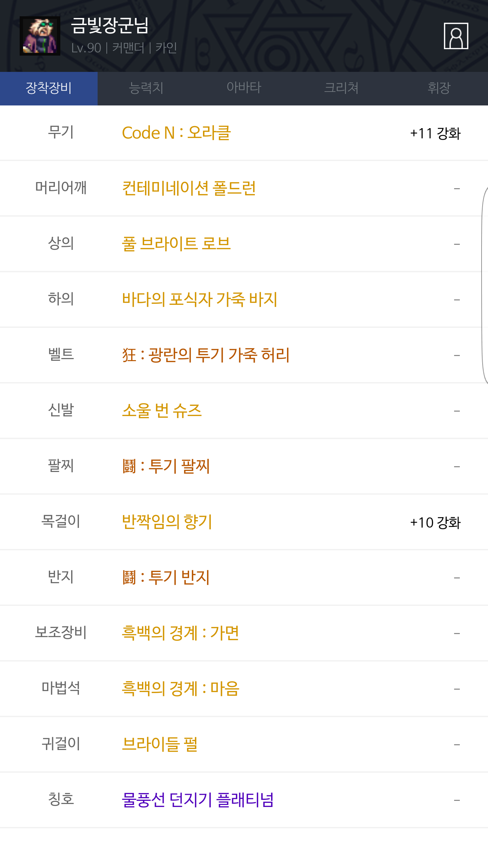View 브라이들 펄 earring item
488x868 pixels.
click(160, 745)
